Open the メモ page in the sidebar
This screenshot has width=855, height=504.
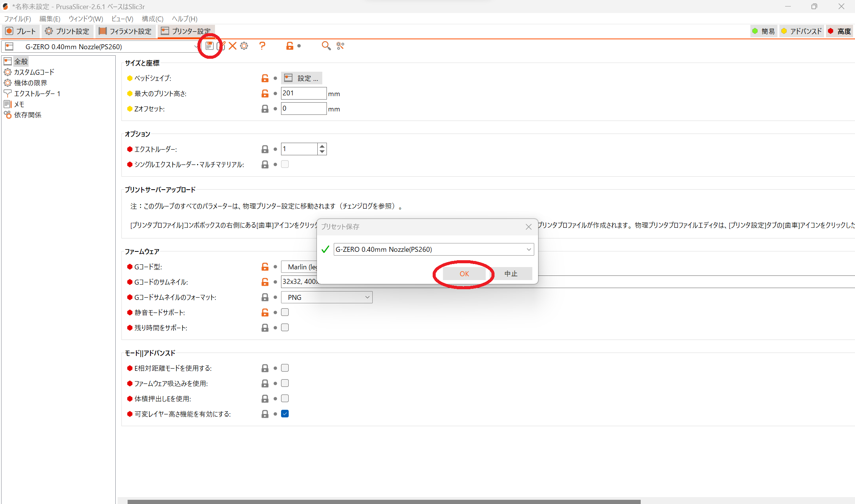[19, 104]
